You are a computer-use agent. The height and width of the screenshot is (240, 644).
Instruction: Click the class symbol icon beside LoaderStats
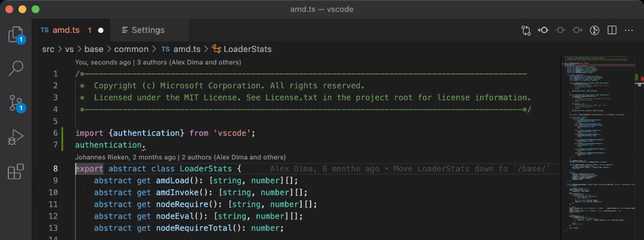click(x=216, y=50)
